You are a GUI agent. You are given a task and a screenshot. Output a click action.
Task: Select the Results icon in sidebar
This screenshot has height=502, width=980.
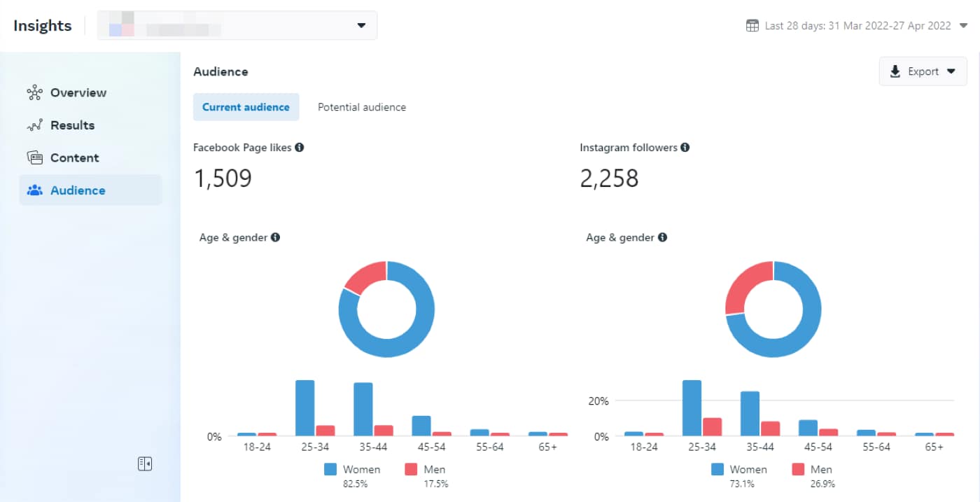(34, 125)
